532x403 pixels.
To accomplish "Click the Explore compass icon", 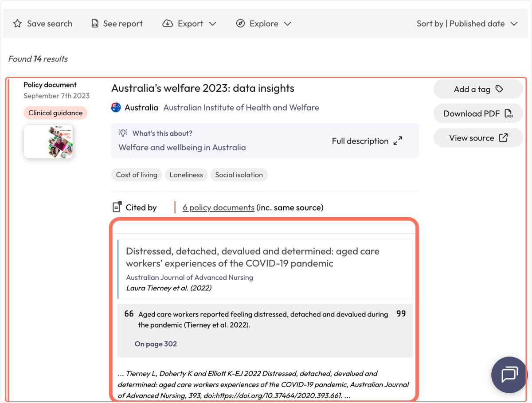I will click(x=240, y=23).
